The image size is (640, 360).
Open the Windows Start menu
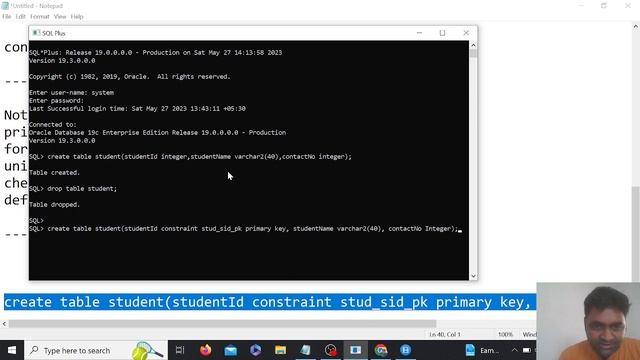pyautogui.click(x=12, y=350)
